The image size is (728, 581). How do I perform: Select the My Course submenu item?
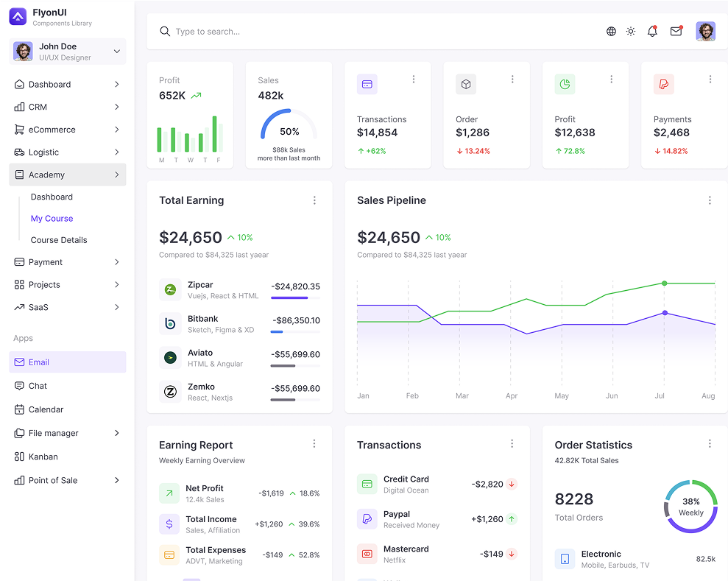pos(52,218)
